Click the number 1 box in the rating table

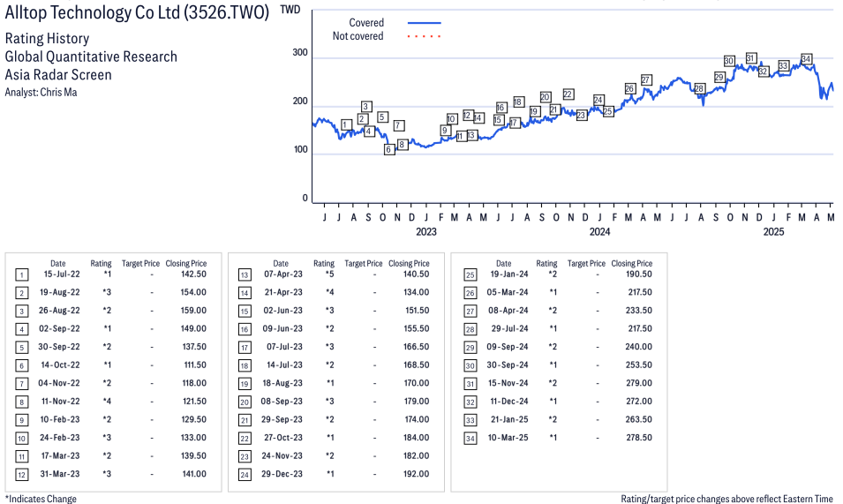[x=21, y=275]
